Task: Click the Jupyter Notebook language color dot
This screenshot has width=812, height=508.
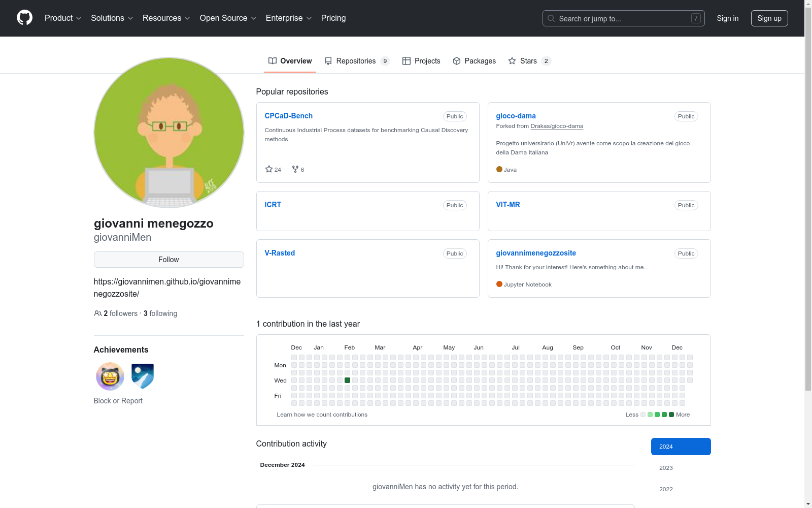Action: click(499, 284)
